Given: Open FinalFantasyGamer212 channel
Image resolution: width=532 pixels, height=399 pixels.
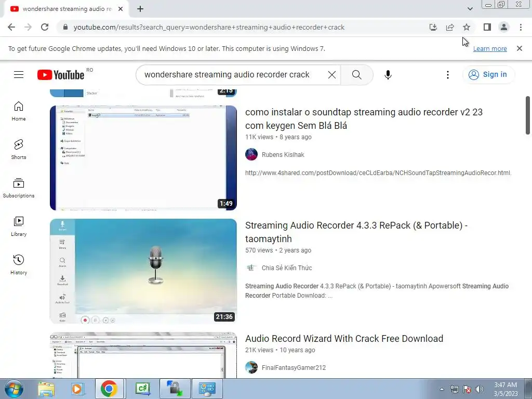Looking at the screenshot, I should [x=294, y=368].
